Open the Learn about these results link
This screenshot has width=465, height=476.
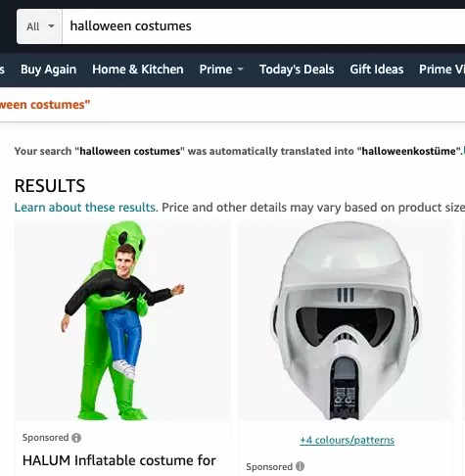(85, 208)
